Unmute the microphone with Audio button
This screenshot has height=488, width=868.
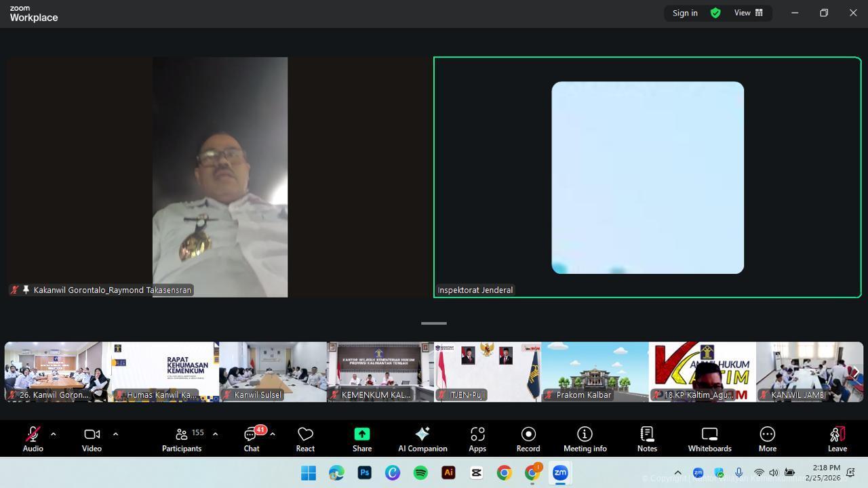pos(33,439)
